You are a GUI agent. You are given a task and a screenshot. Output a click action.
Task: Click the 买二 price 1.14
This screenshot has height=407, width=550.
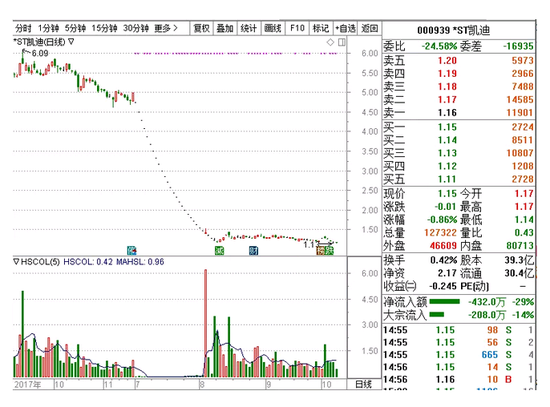tap(447, 140)
